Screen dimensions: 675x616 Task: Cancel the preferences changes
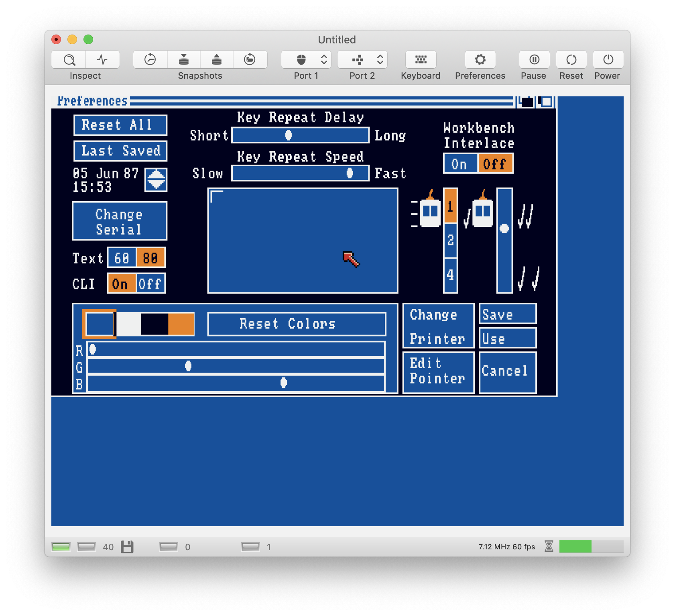click(508, 372)
